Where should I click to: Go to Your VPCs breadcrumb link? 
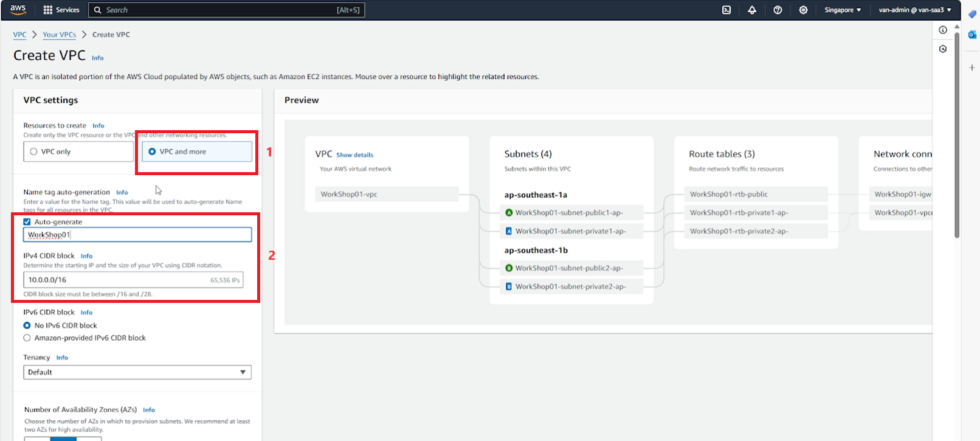point(60,35)
